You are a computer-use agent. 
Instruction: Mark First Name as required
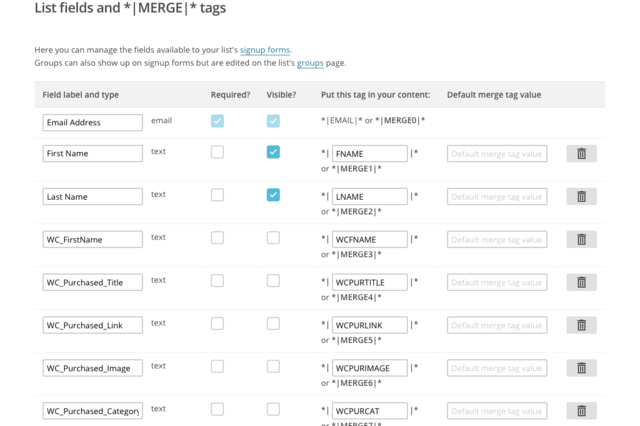tap(217, 152)
